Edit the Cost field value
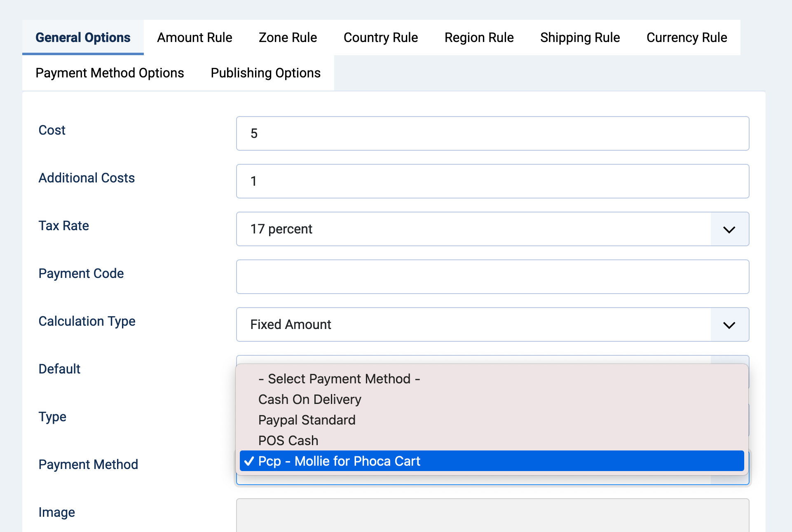The width and height of the screenshot is (792, 532). tap(492, 133)
